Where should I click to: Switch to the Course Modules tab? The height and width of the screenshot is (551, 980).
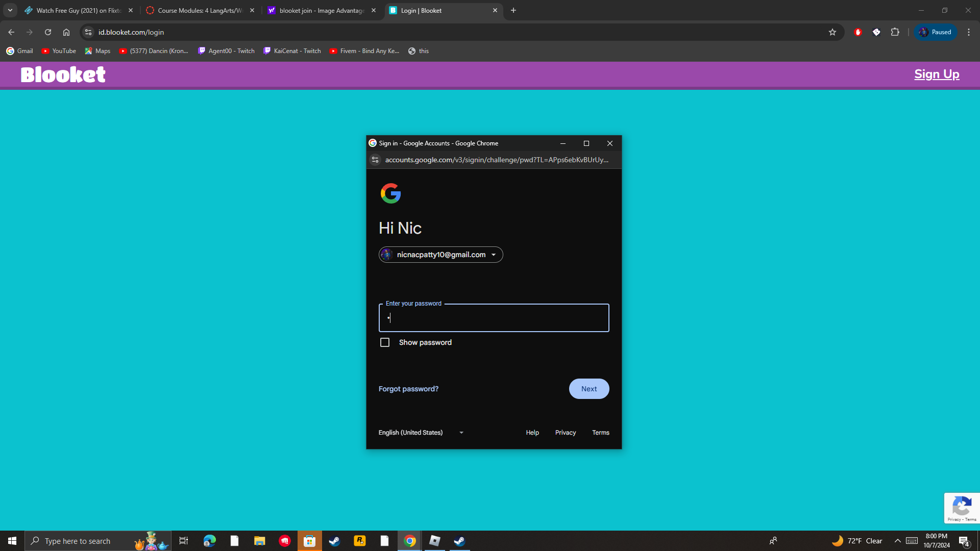[199, 10]
